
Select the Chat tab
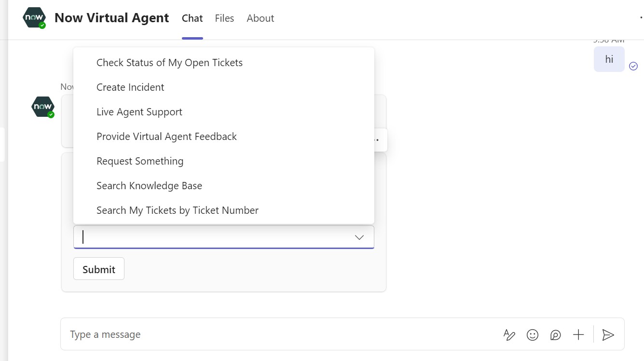tap(192, 18)
